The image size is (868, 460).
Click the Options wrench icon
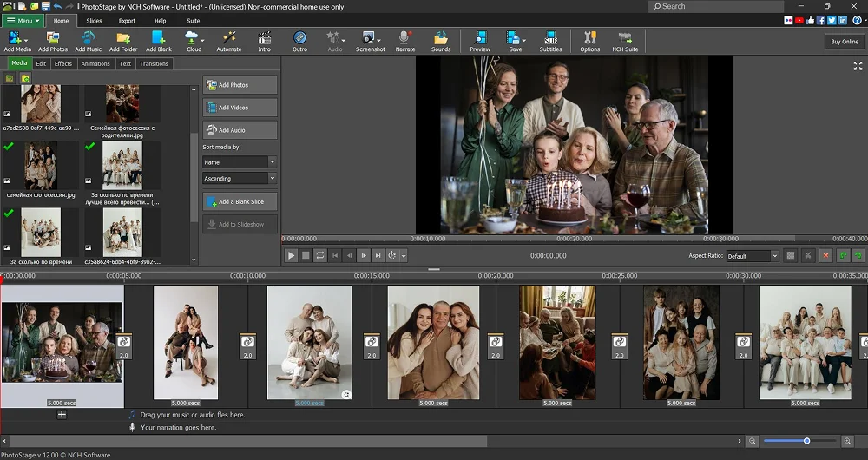[x=590, y=41]
